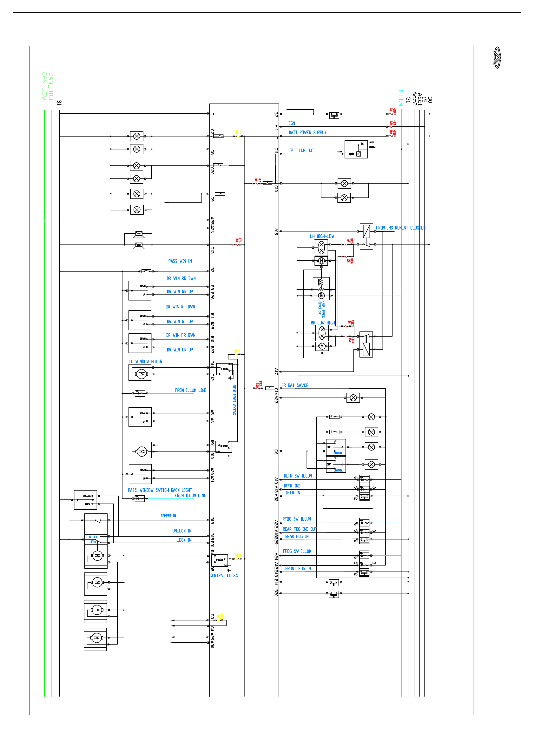Click the LH HIGH-LOW headlamp symbol
The height and width of the screenshot is (756, 534).
click(321, 247)
